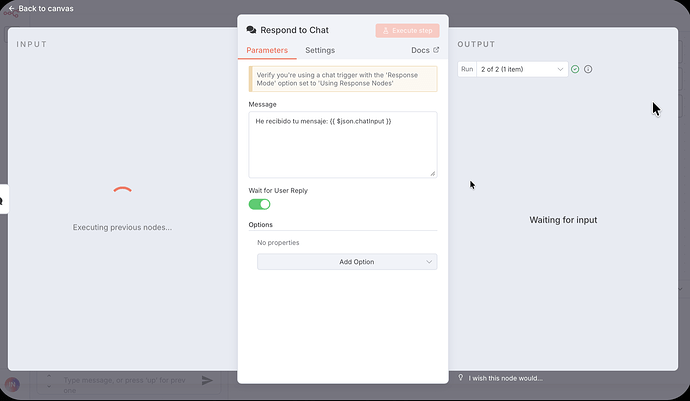Click the Back to canvas link
This screenshot has width=690, height=401.
(x=45, y=8)
